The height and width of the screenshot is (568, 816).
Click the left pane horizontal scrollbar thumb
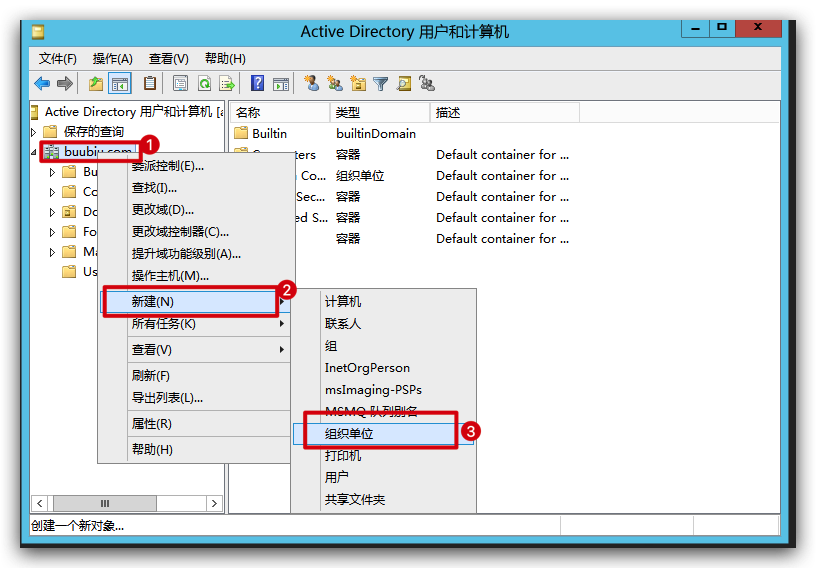(105, 503)
